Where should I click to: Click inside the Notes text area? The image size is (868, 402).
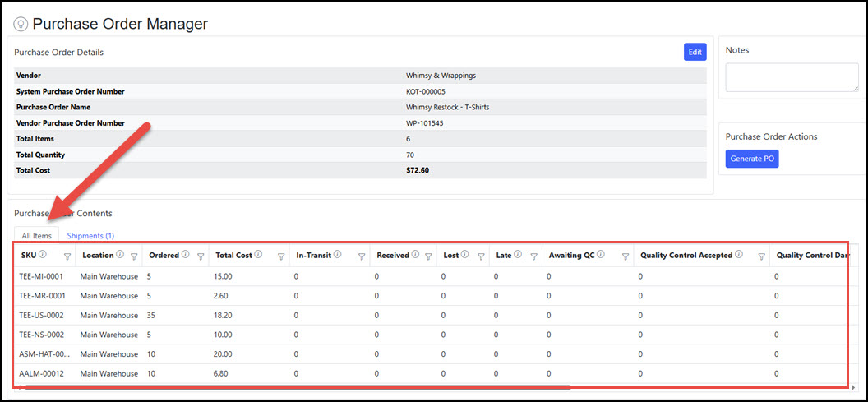(x=792, y=77)
